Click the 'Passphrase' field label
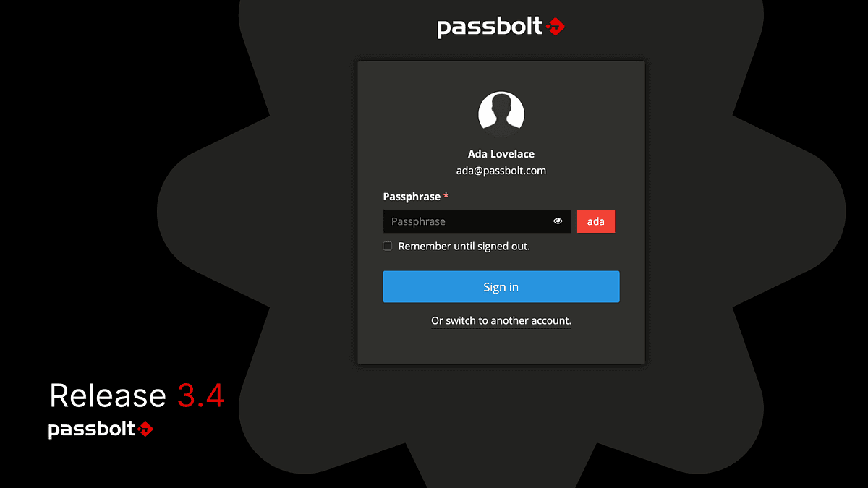Screen dimensions: 868x488 click(x=412, y=197)
